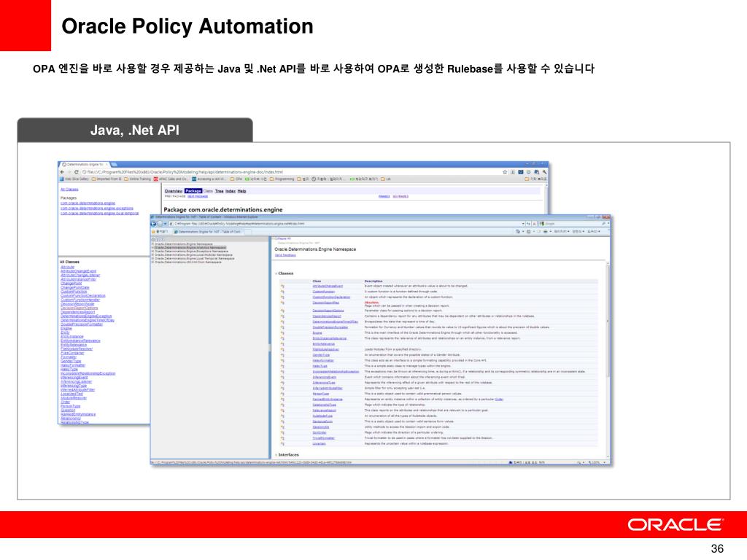
Task: Select the Determinations Engine for .NET tab
Action: [208, 231]
